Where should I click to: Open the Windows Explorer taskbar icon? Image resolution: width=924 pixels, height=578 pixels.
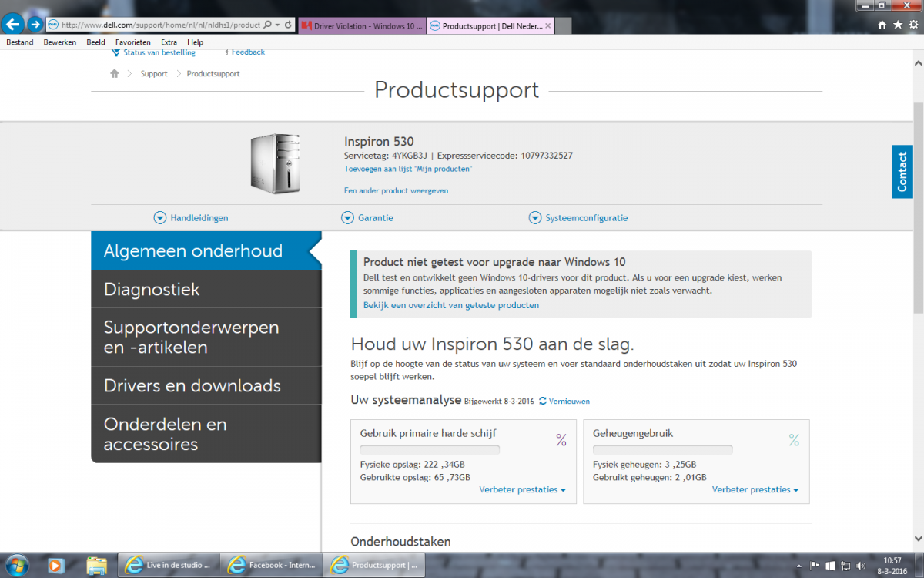click(96, 565)
